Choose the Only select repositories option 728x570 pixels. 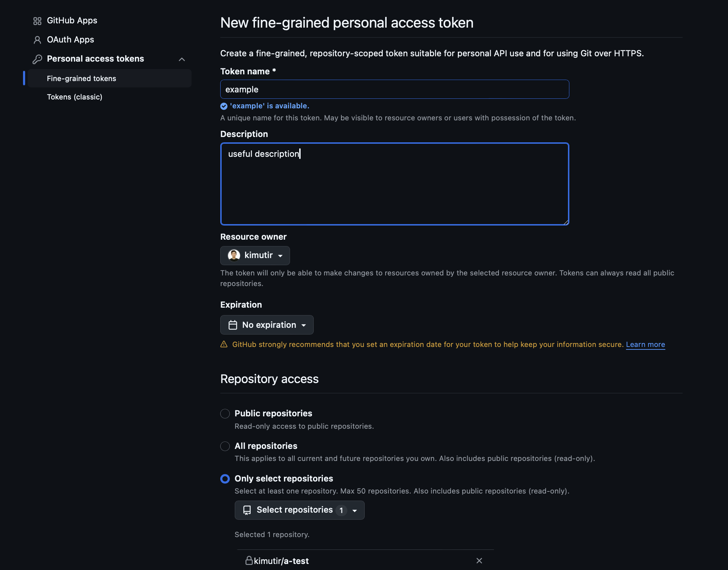click(225, 479)
